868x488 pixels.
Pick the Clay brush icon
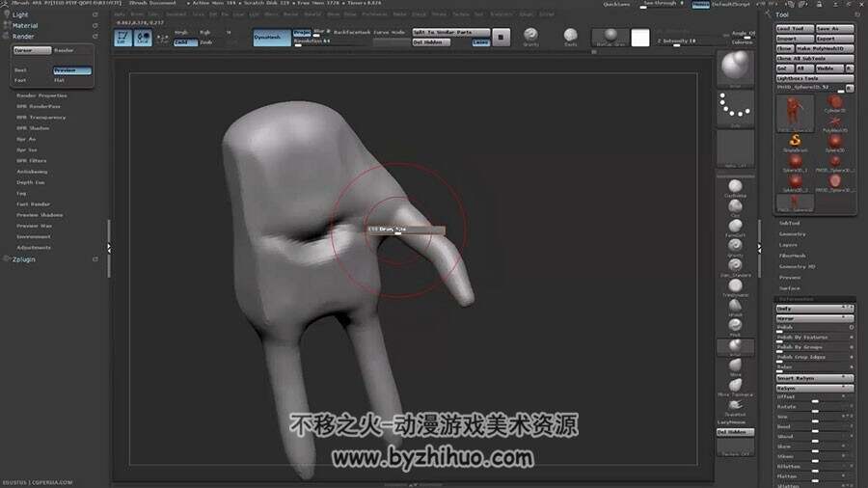tap(735, 206)
